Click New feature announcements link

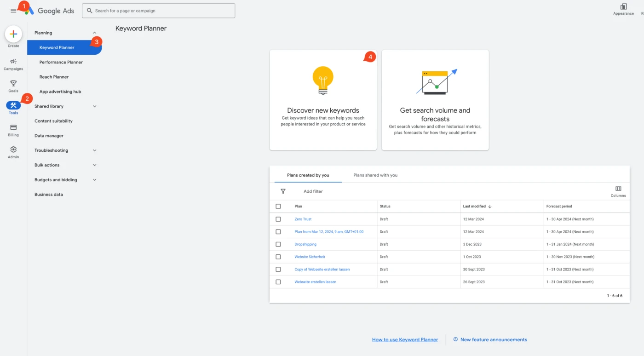click(494, 340)
